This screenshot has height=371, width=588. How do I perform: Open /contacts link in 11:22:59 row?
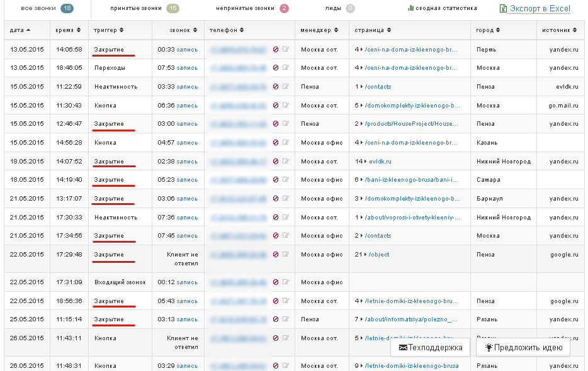[378, 87]
